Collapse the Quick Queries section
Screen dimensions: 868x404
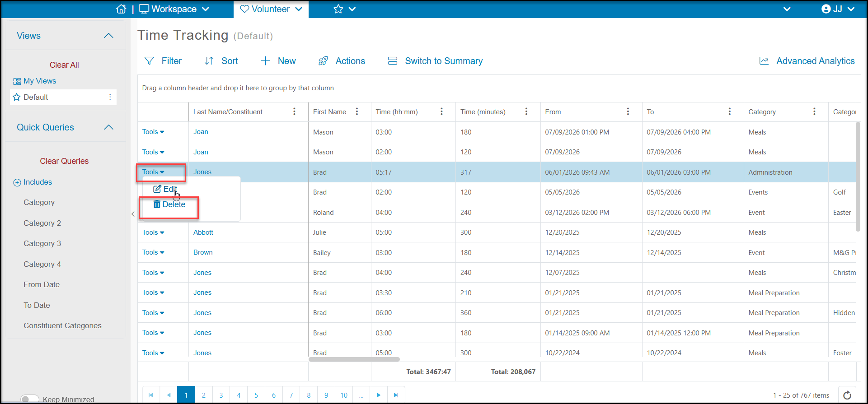pyautogui.click(x=108, y=127)
